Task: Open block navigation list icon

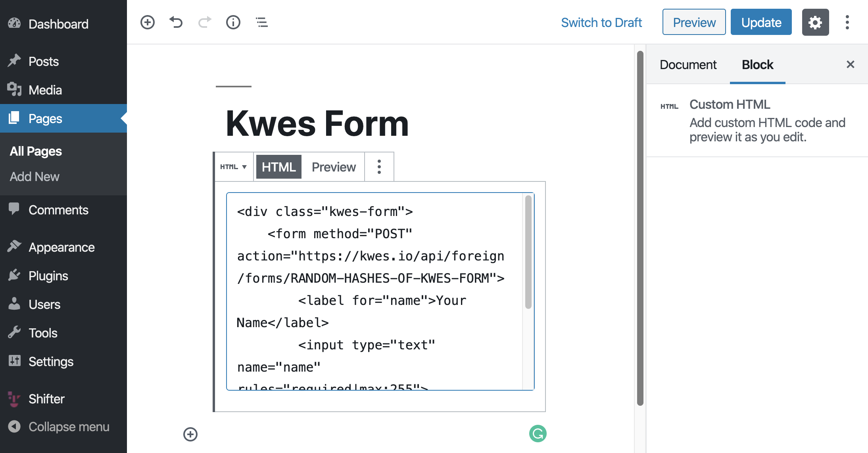Action: tap(262, 22)
